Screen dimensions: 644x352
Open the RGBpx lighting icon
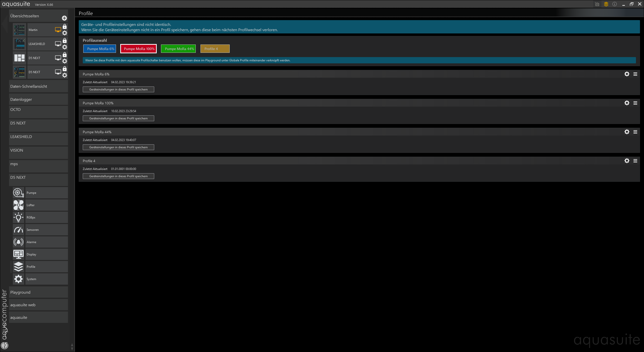tap(18, 217)
